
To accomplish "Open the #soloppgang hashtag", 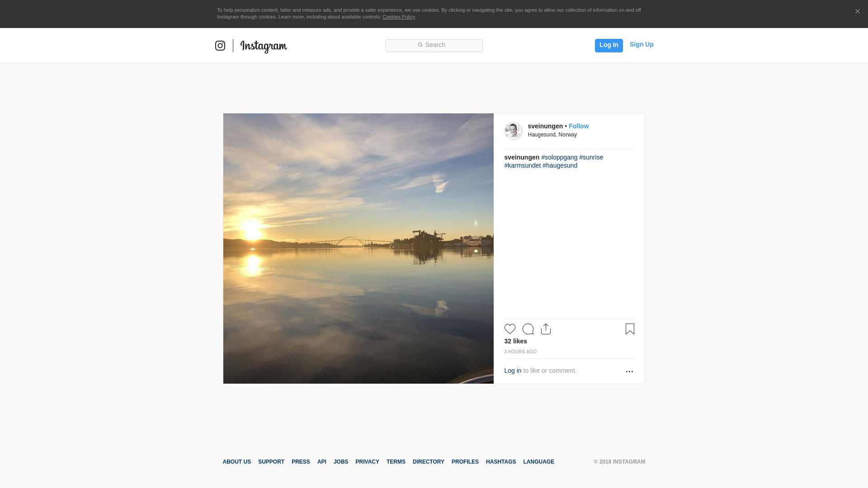I will click(559, 157).
